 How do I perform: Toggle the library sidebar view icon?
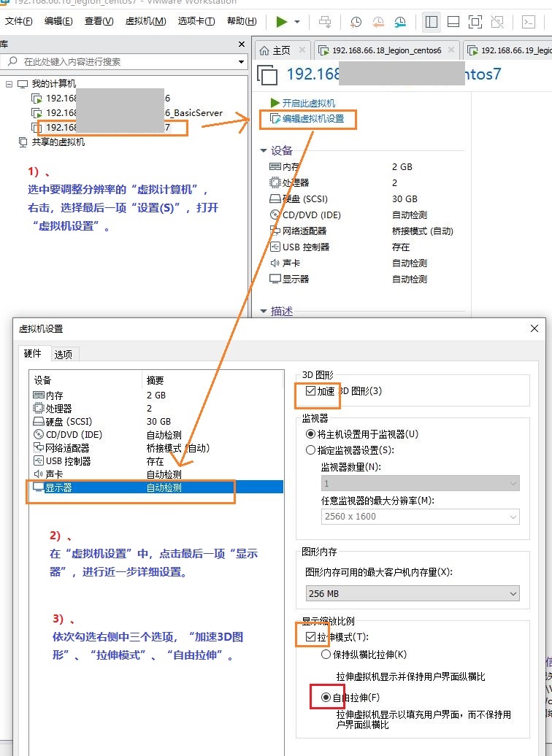(x=432, y=22)
